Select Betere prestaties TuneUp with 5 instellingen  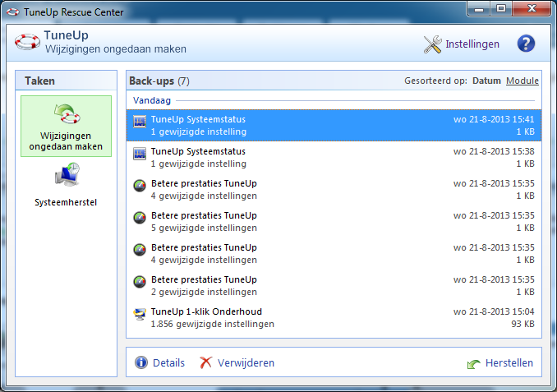click(334, 221)
